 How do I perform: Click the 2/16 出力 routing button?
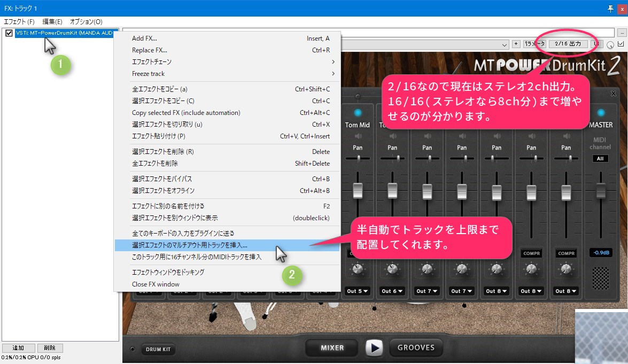[568, 44]
